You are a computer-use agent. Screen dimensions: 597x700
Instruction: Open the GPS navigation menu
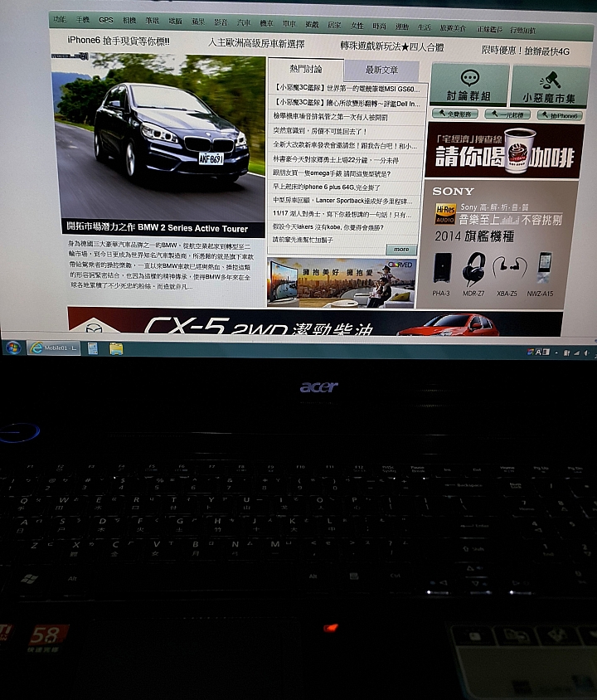pyautogui.click(x=106, y=20)
